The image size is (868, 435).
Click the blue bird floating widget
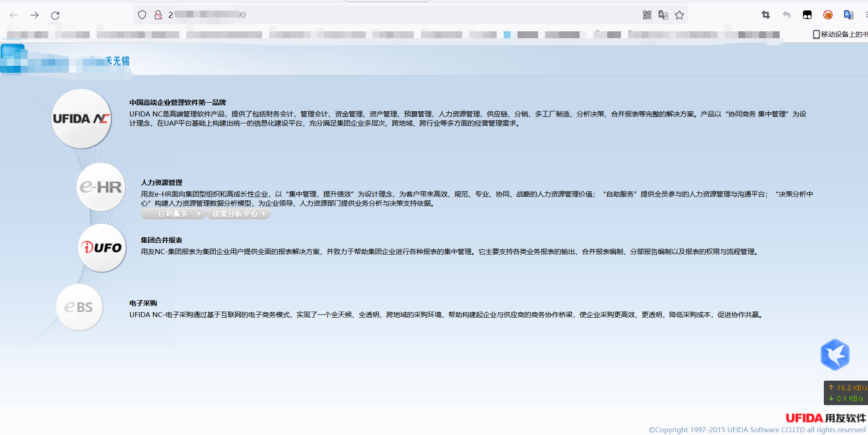pyautogui.click(x=835, y=354)
